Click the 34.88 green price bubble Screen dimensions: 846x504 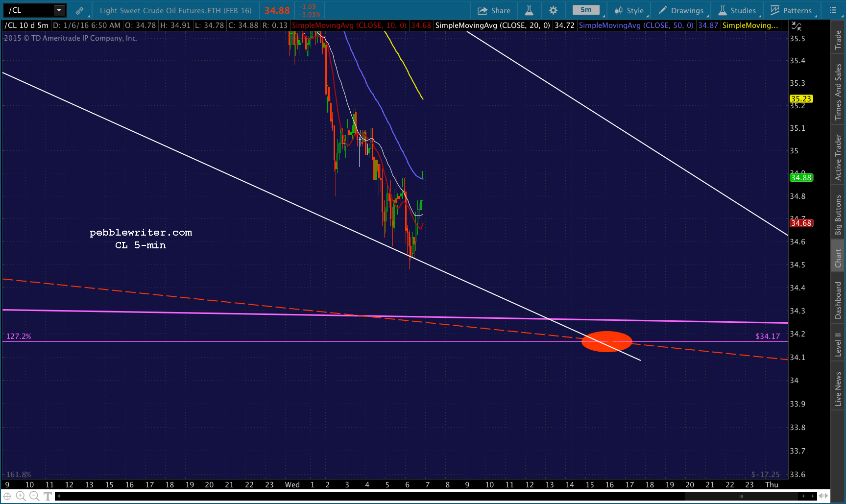tap(801, 178)
